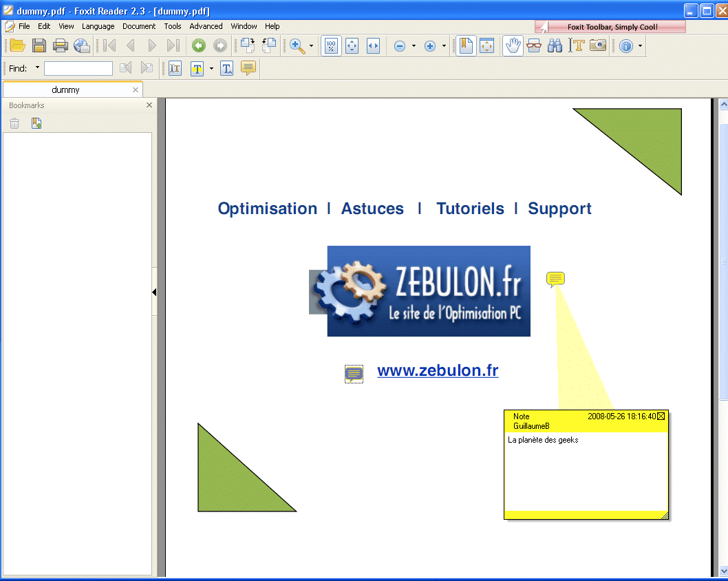Collapse the navigation panel with the side arrow
Screen dimensions: 728x581
click(x=154, y=292)
